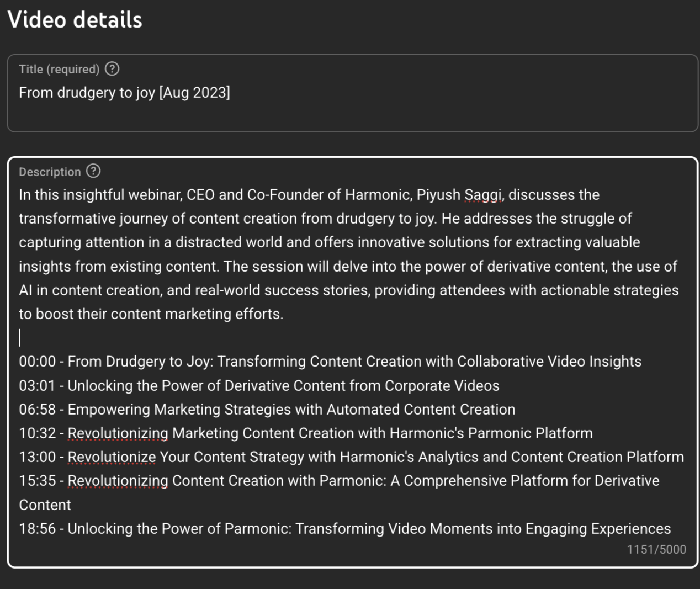700x589 pixels.
Task: Click the 18:56 Unlocking the Power of Parmonic line
Action: coord(344,528)
